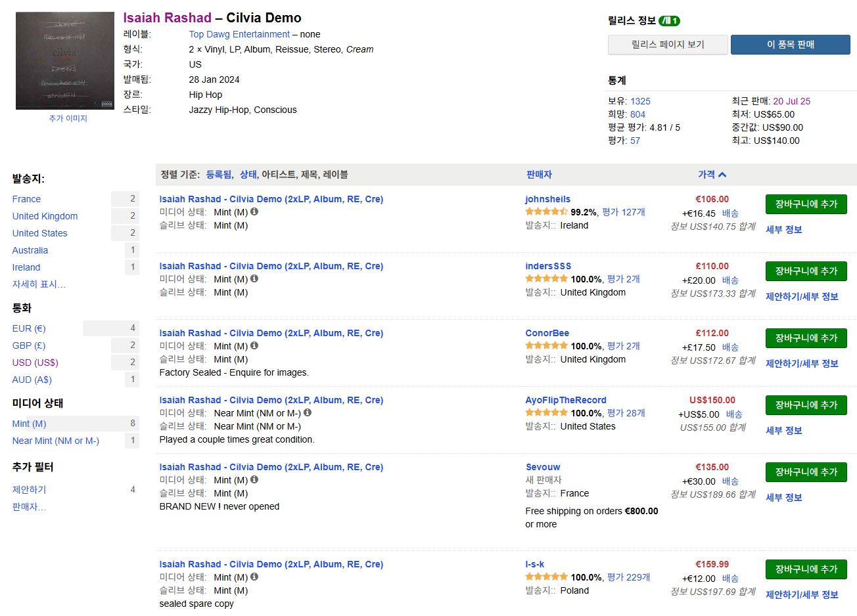Open seller johnsheils profile
The width and height of the screenshot is (857, 616).
(x=547, y=199)
